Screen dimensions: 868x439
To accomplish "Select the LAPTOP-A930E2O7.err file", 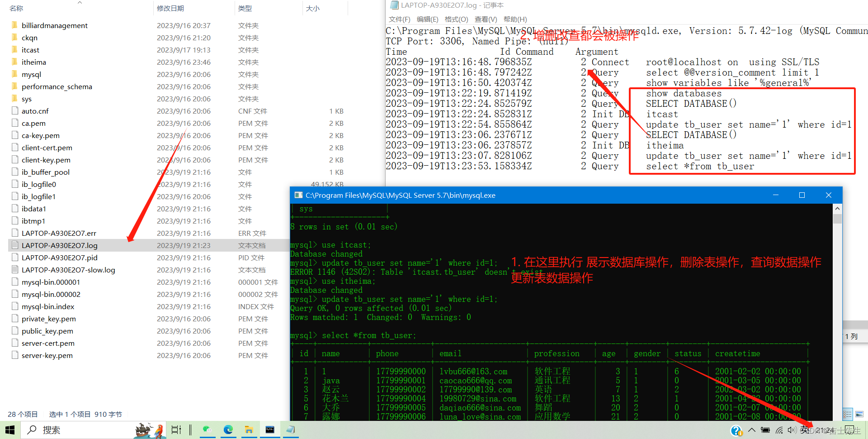I will [x=59, y=233].
